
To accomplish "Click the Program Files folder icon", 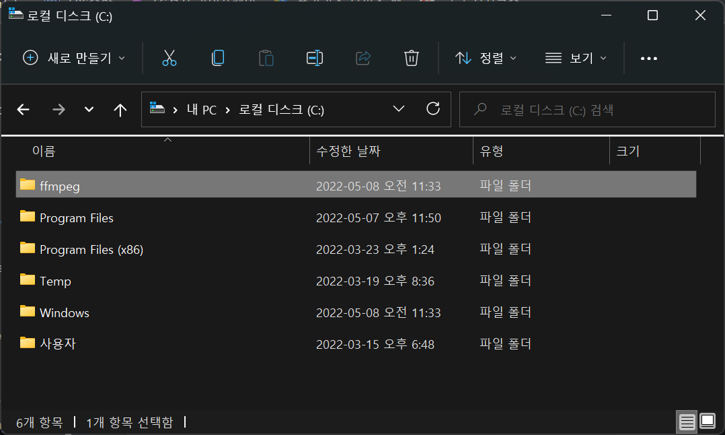I will tap(27, 216).
